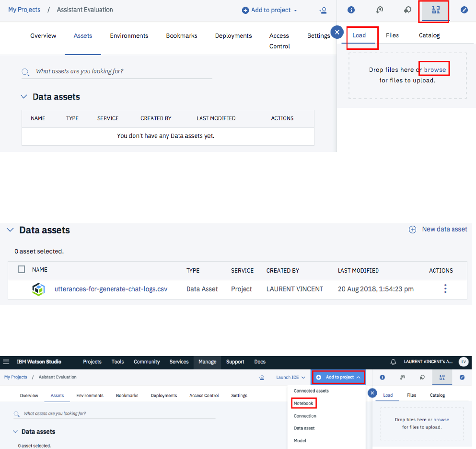Viewport: 476px width, 449px height.
Task: Click the large My Projects breadcrumb before Assistant Evaluation
Action: tap(24, 10)
